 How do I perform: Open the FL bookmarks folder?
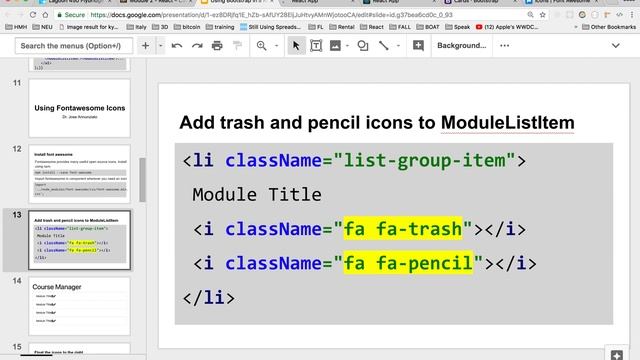pyautogui.click(x=316, y=27)
